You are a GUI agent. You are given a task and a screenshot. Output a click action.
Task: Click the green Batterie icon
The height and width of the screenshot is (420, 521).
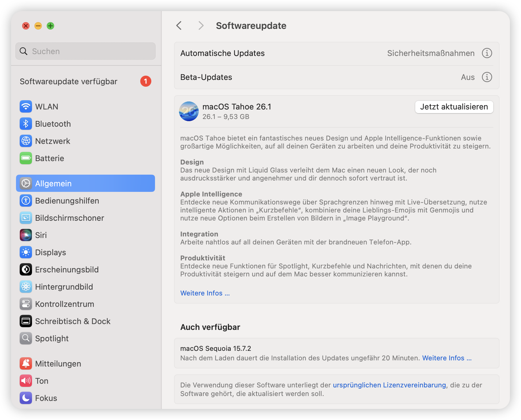point(26,158)
